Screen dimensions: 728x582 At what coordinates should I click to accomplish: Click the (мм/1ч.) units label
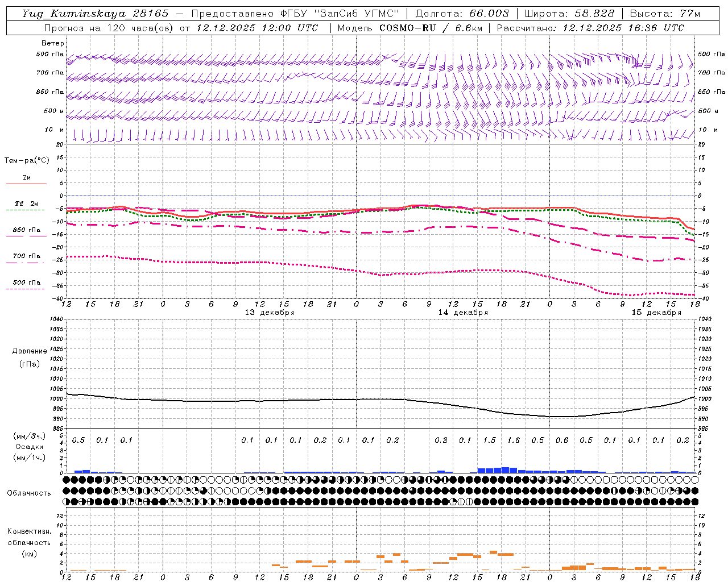pyautogui.click(x=30, y=457)
